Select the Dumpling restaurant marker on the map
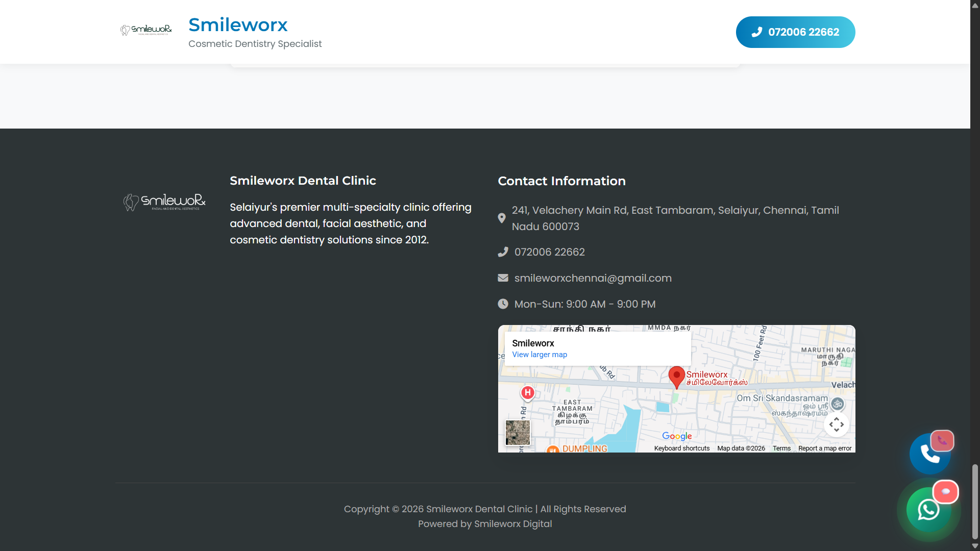 click(553, 450)
